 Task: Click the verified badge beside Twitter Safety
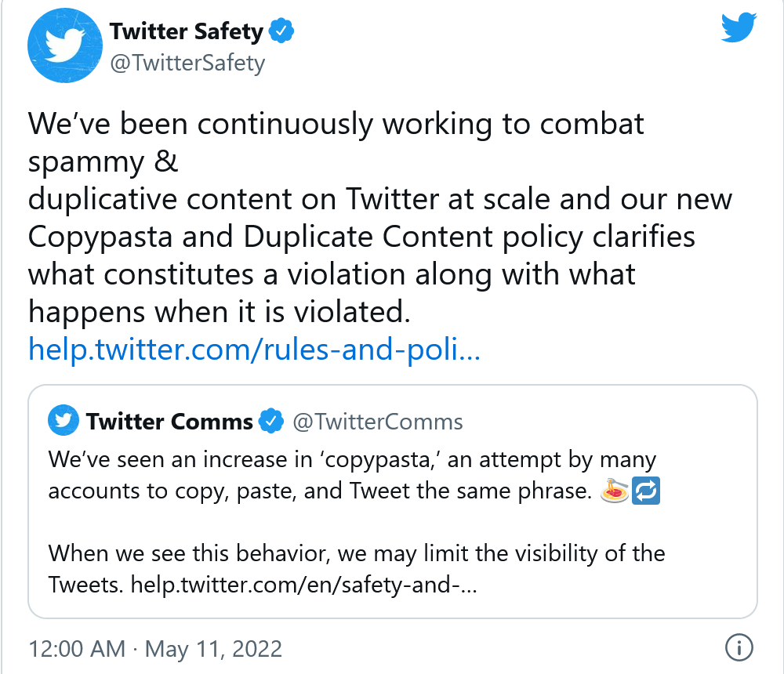[x=281, y=31]
